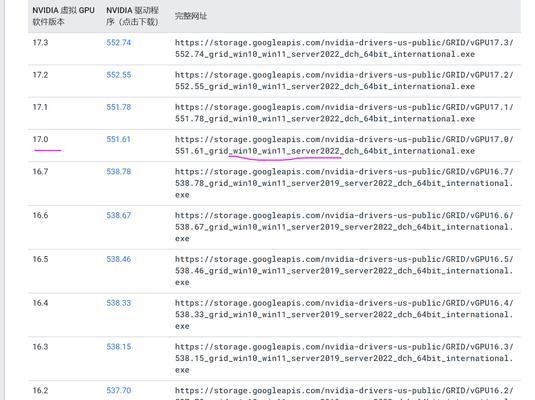Click the vGPU17.2 full URL text
Viewport: 535px width, 400px height.
[344, 81]
